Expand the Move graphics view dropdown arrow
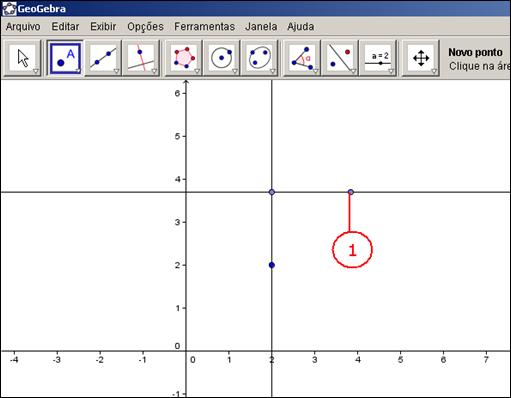 point(434,71)
